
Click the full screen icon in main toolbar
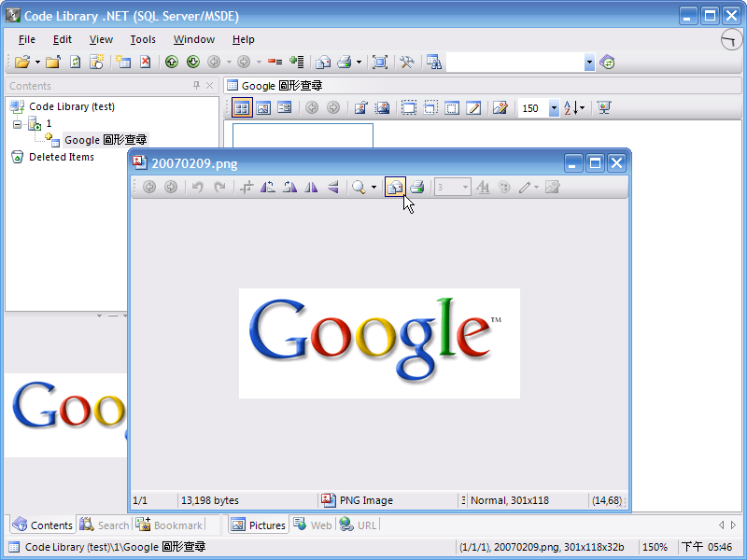click(x=380, y=62)
